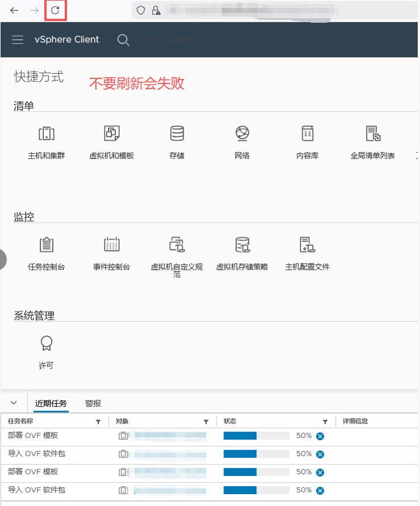Open the Content Libraries (内容库) shortcut
Viewport: 420px width, 506px height.
(x=307, y=134)
